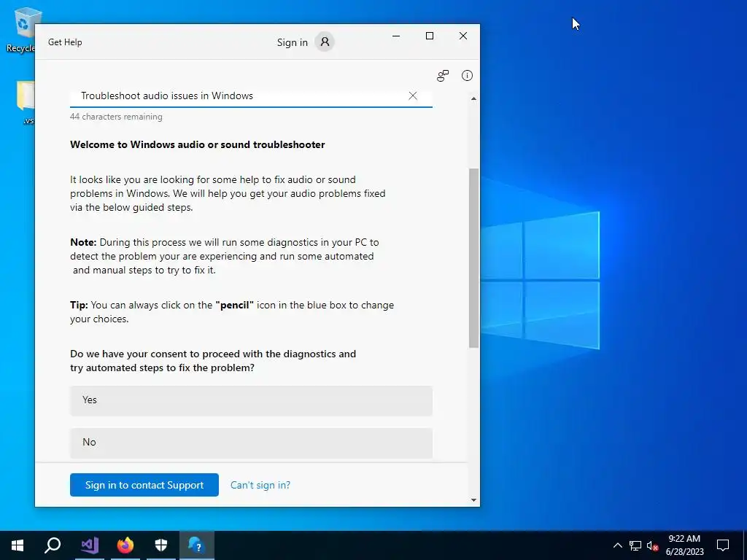Click the scrollbar up arrow
This screenshot has width=747, height=560.
tap(473, 98)
